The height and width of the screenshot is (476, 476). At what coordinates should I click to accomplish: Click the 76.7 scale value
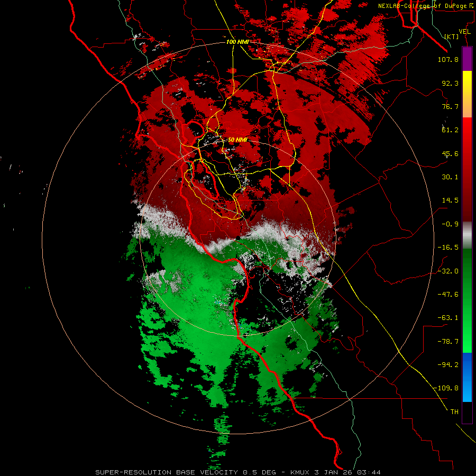click(x=450, y=106)
